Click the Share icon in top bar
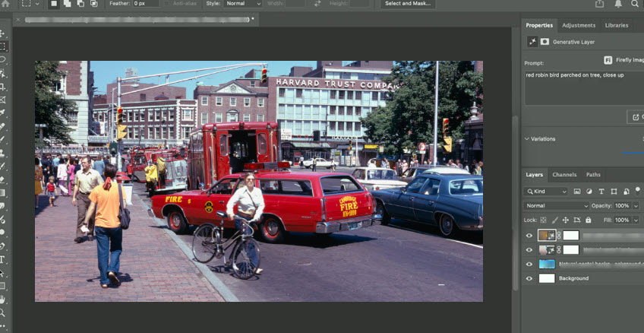The height and width of the screenshot is (333, 644). [x=600, y=3]
